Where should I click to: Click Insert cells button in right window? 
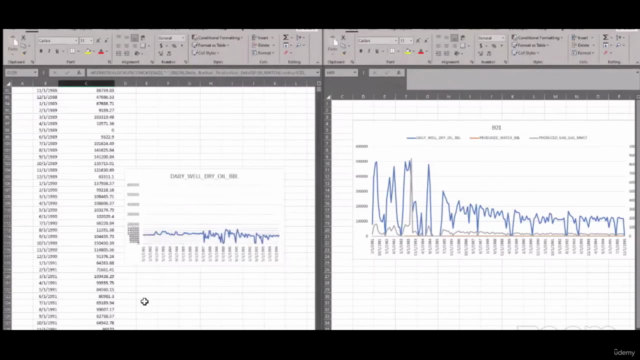(582, 38)
